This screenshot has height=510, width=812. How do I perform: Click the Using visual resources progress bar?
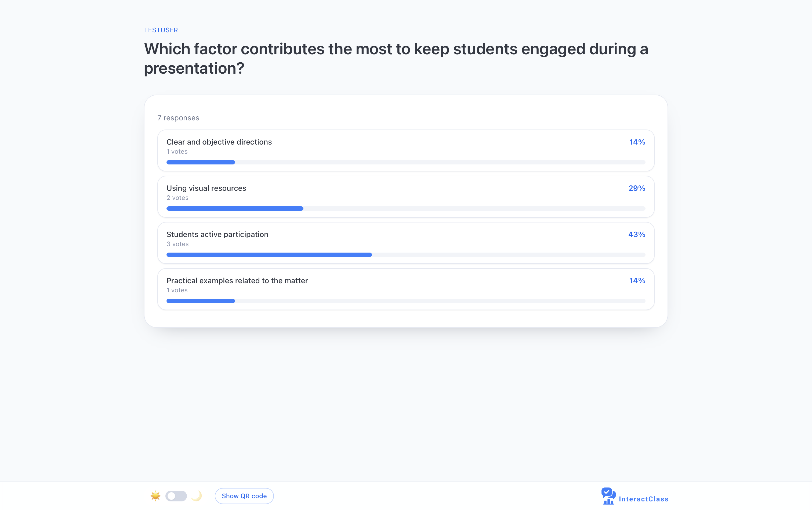click(405, 209)
